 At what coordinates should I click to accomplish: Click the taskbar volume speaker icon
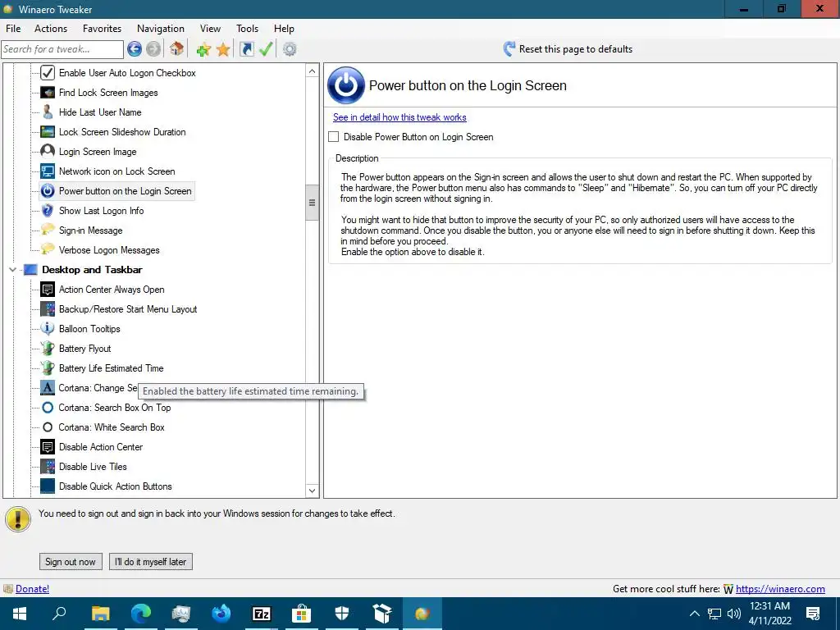(x=734, y=614)
